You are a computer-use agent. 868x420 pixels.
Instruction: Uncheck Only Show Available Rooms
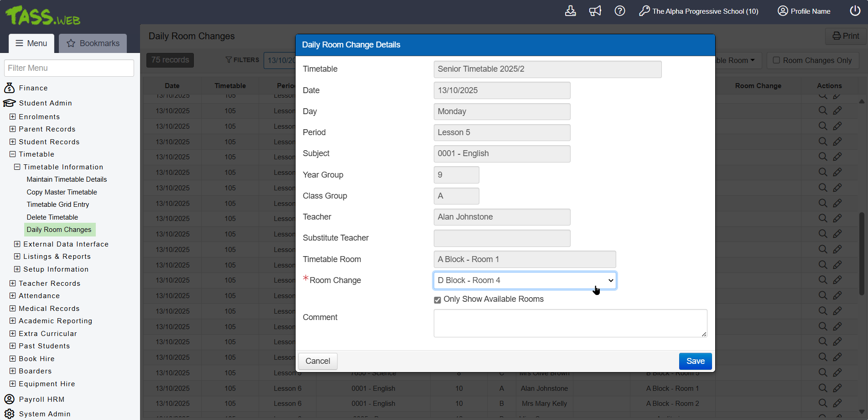click(437, 300)
